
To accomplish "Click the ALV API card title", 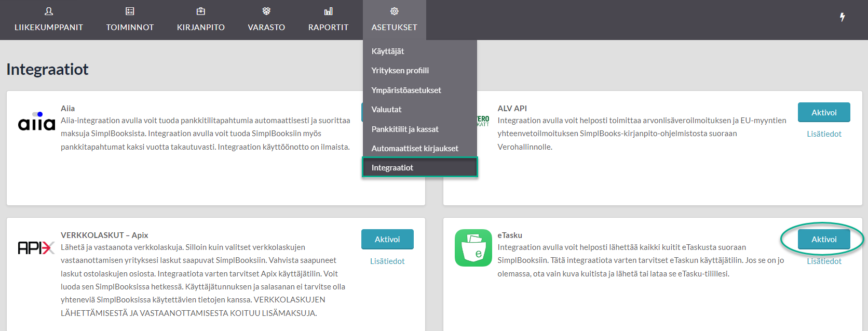I will (512, 109).
